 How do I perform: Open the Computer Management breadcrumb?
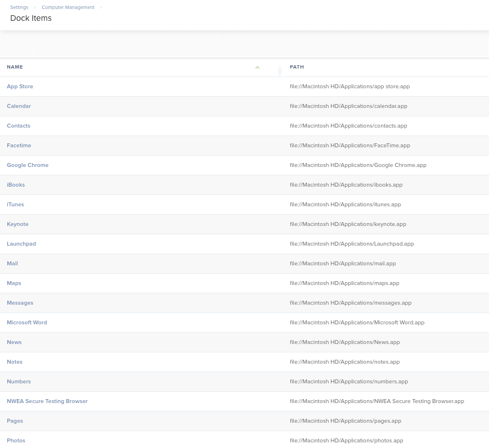click(68, 7)
